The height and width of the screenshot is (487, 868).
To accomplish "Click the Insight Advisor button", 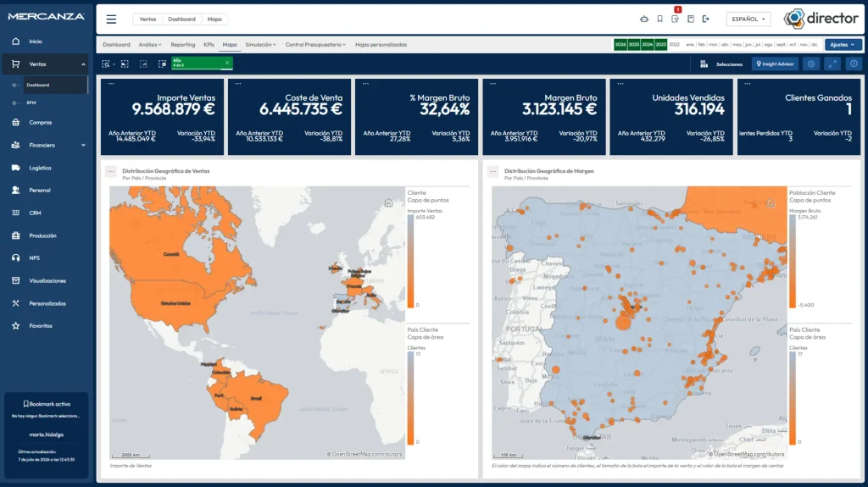I will [775, 64].
